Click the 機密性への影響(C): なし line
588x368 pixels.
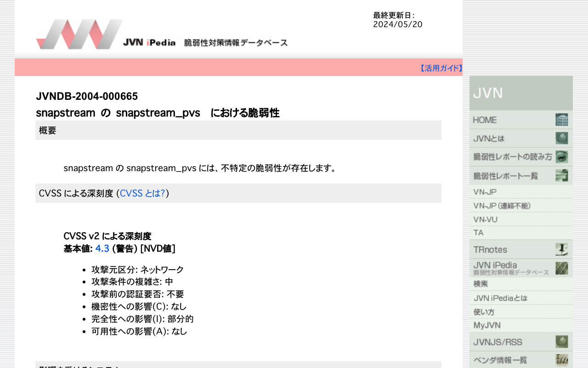click(139, 306)
